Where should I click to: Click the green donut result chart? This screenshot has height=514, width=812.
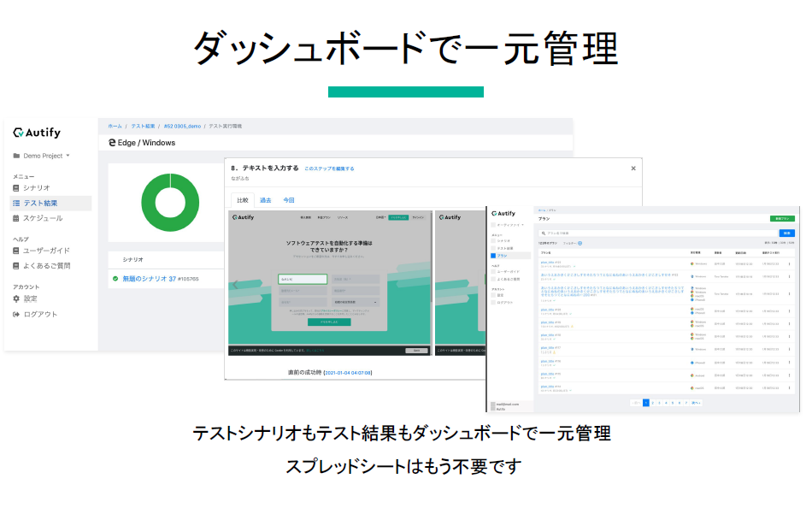click(x=168, y=202)
